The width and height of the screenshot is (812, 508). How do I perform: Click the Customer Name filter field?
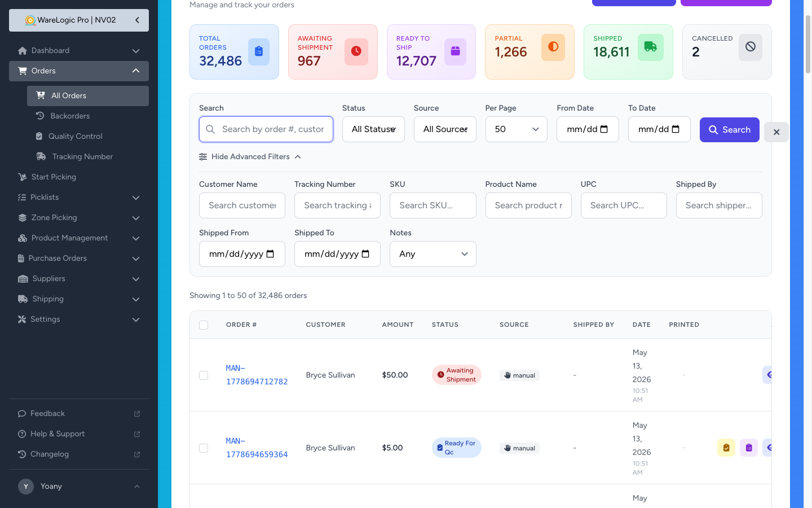pyautogui.click(x=242, y=205)
